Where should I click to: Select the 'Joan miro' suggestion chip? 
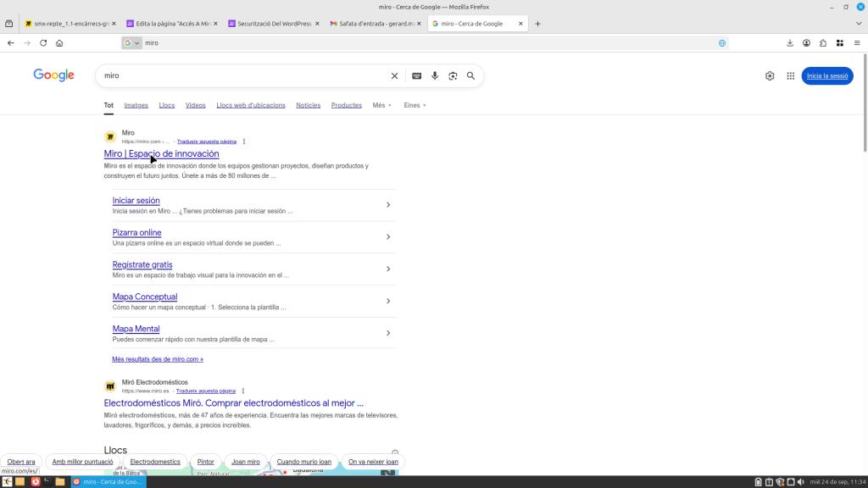point(246,462)
